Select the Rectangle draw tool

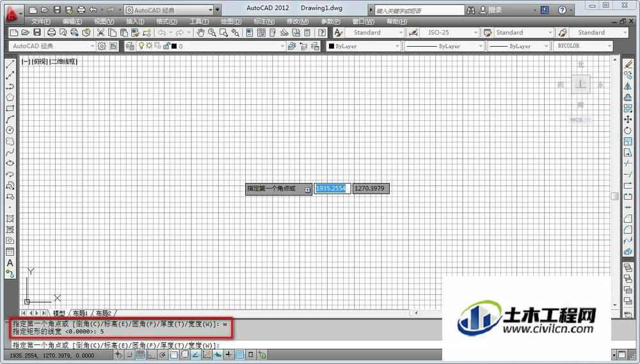(x=10, y=108)
